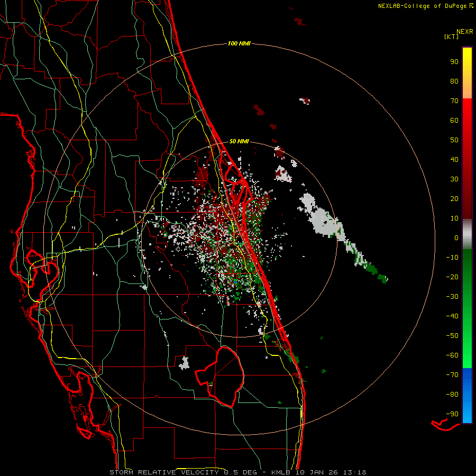
Task: Pick the yellow top segment of the color bar
Action: [x=467, y=73]
